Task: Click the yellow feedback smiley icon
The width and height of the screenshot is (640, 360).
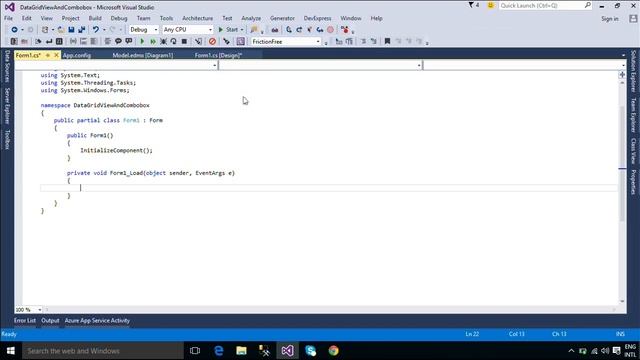Action: [x=491, y=5]
